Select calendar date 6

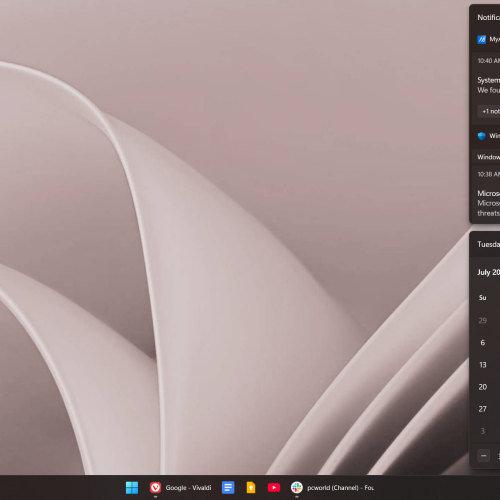tap(483, 343)
